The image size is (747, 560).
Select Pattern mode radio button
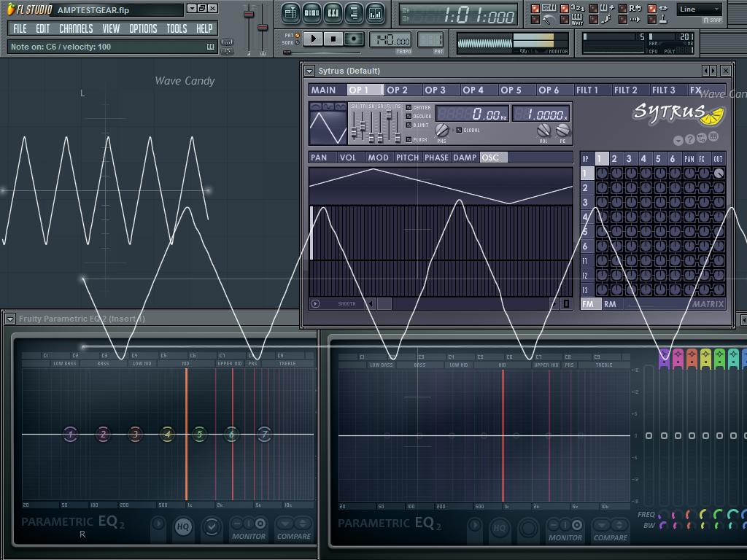[298, 35]
